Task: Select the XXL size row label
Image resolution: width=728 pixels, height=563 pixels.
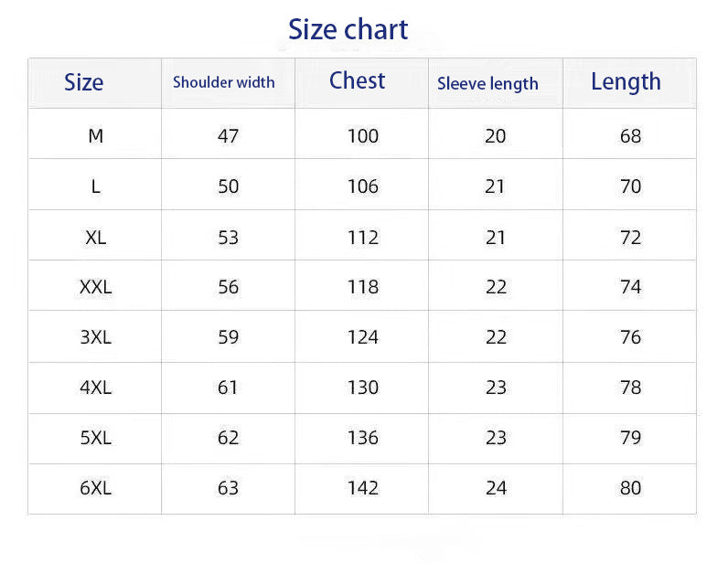Action: (x=96, y=287)
